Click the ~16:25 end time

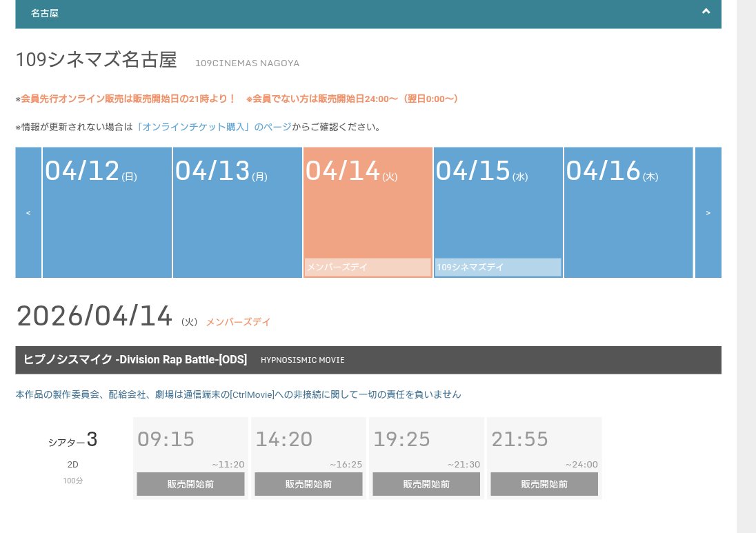(x=346, y=465)
